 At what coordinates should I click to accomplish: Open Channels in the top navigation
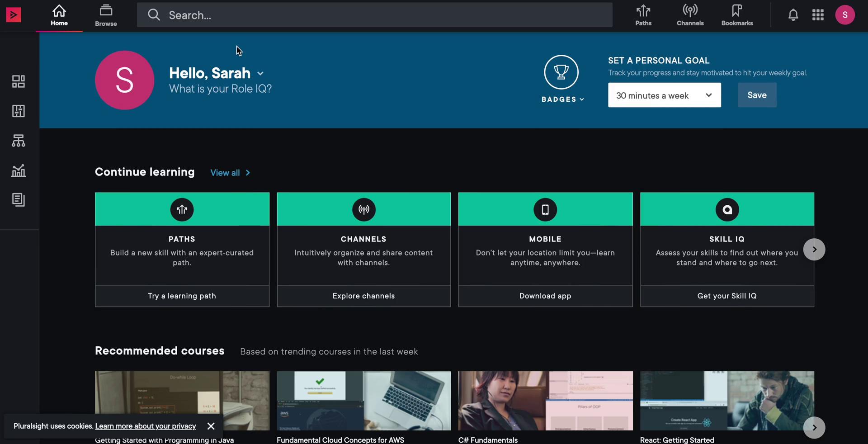tap(690, 15)
